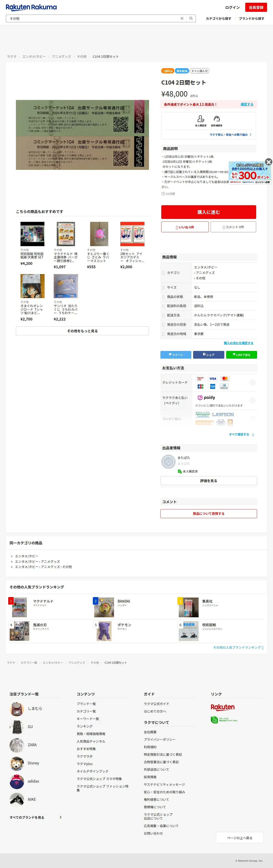Clear the search field with X icon
273x868 pixels.
(182, 19)
